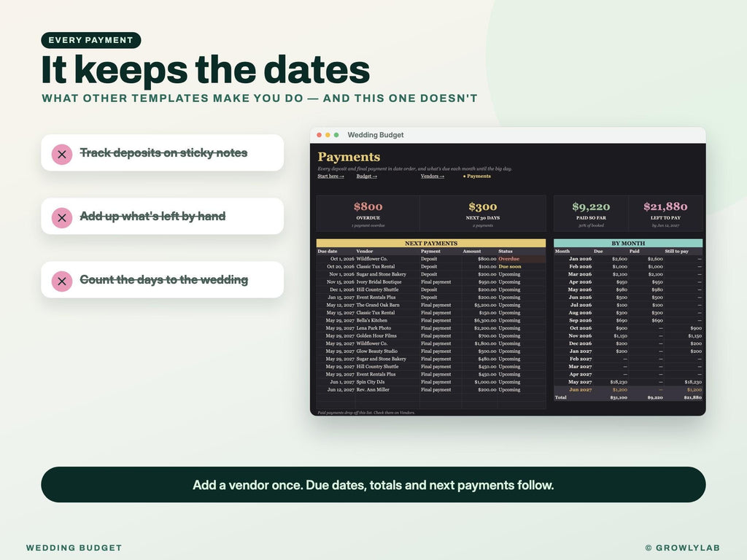
Task: Click the "Amount" column header
Action: [472, 251]
